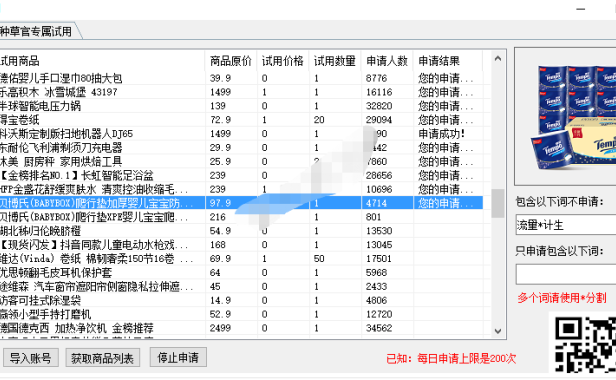616x380 pixels.
Task: Sort by 试用价格 column header
Action: 283,61
